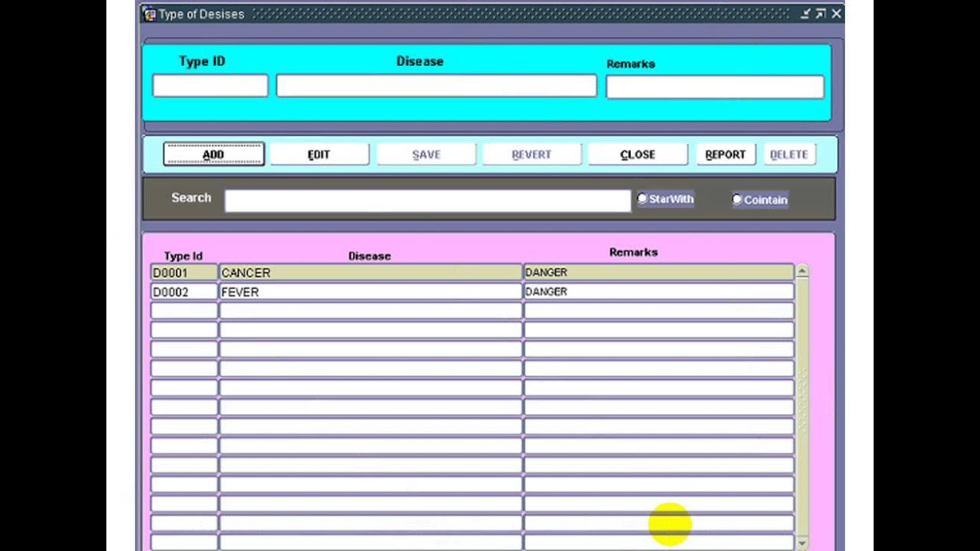
Task: Click the CLOSE button
Action: tap(638, 155)
